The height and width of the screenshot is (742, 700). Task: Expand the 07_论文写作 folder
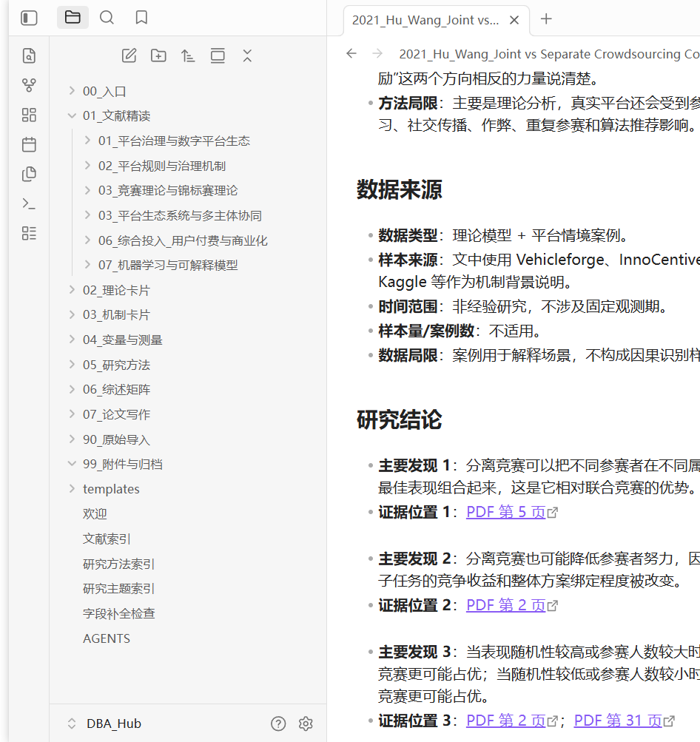coord(72,414)
